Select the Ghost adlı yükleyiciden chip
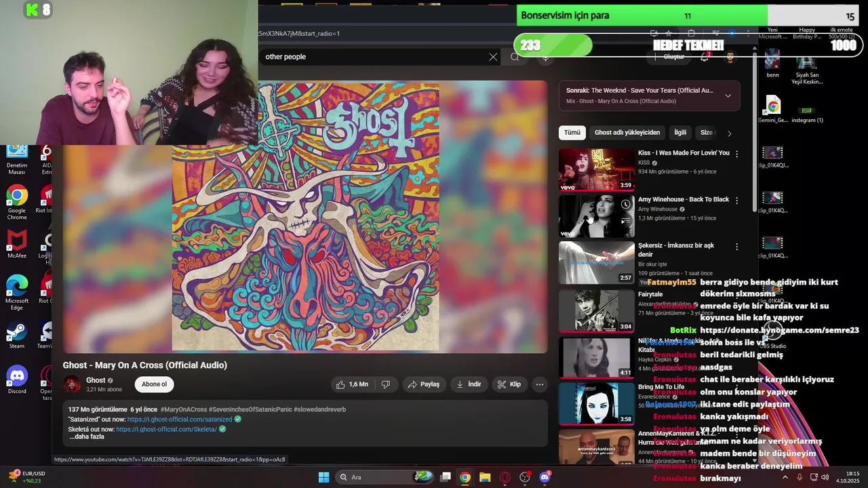 (x=627, y=133)
